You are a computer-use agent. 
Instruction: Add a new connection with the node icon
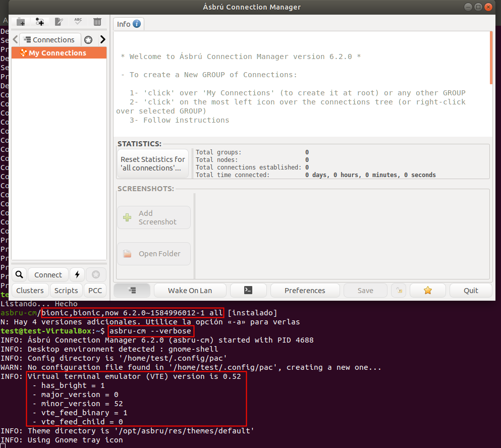(39, 22)
